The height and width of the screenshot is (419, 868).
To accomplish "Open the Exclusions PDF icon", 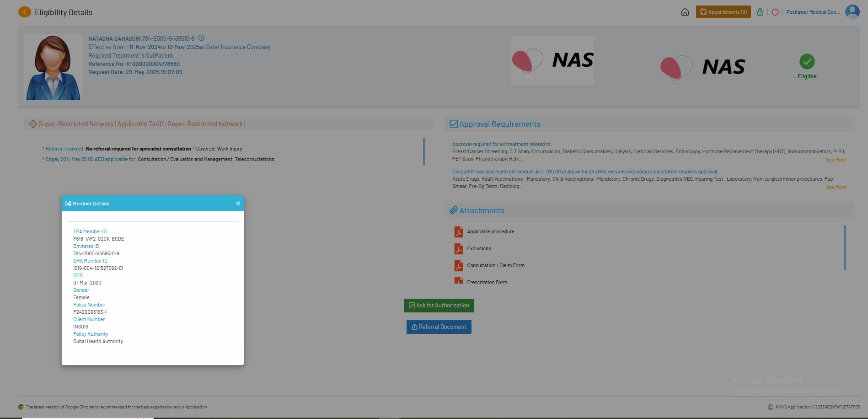I will 458,249.
